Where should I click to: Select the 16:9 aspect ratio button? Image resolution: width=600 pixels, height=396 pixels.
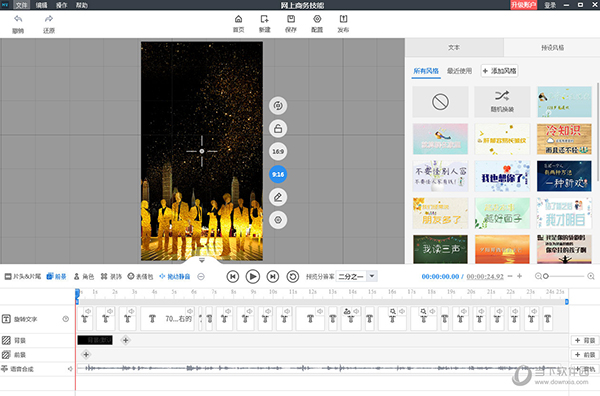(278, 152)
